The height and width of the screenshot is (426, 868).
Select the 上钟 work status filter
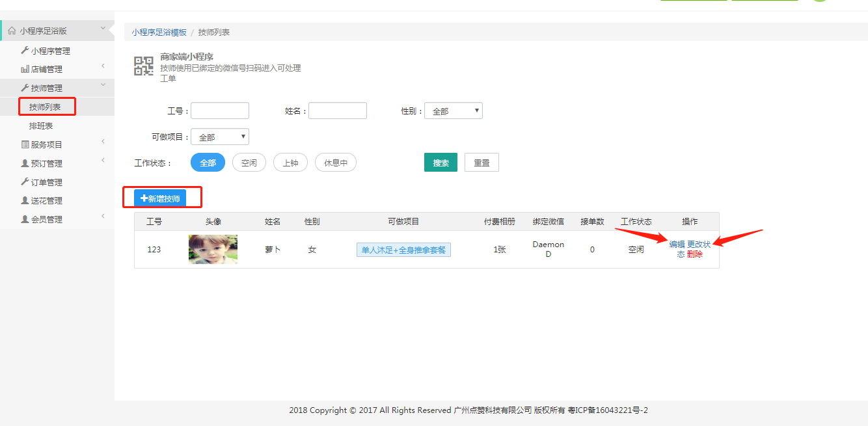(290, 163)
